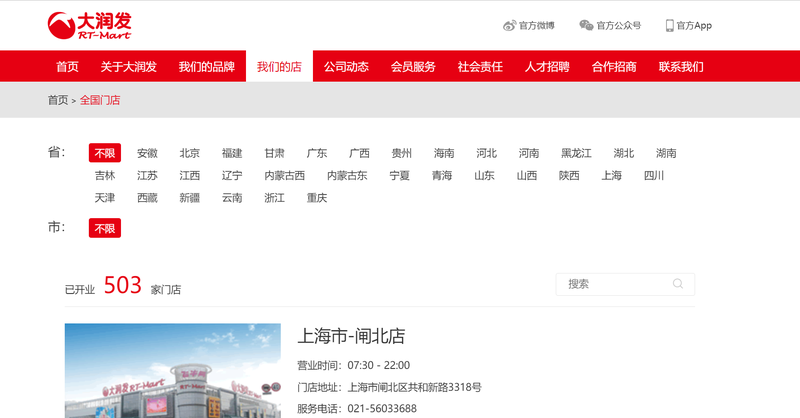Filter stores by 青海 province
Image resolution: width=800 pixels, height=418 pixels.
coord(442,176)
